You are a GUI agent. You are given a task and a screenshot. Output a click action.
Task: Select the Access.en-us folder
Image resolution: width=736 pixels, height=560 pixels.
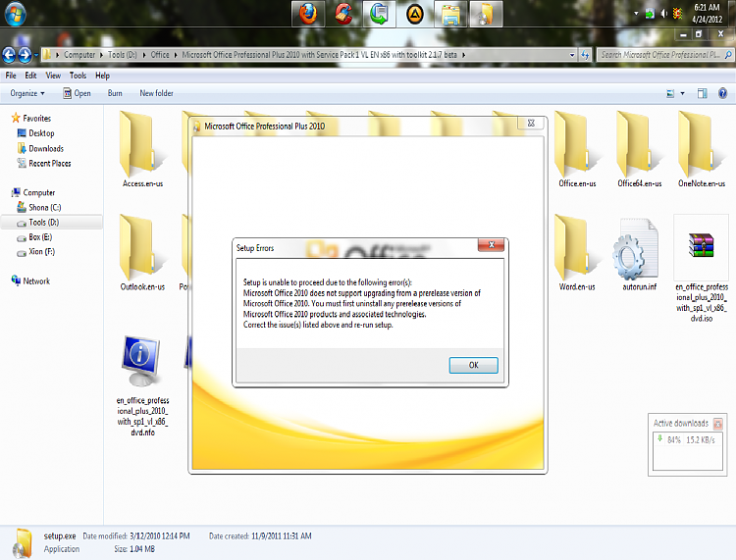coord(142,150)
